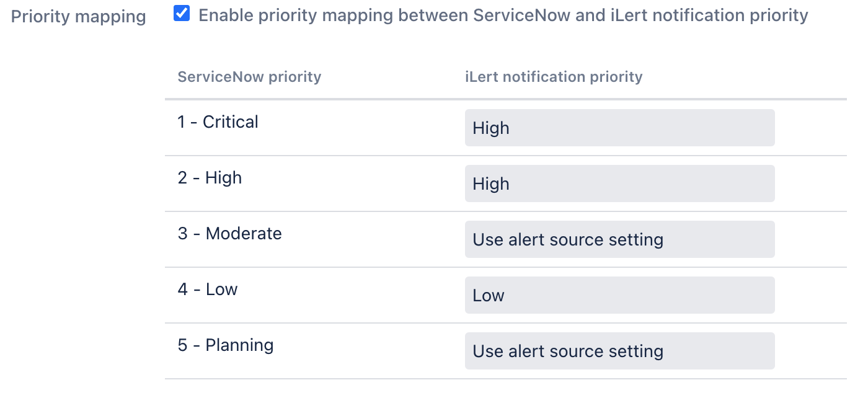This screenshot has height=398, width=868.
Task: Click the Priority mapping section label
Action: click(79, 17)
